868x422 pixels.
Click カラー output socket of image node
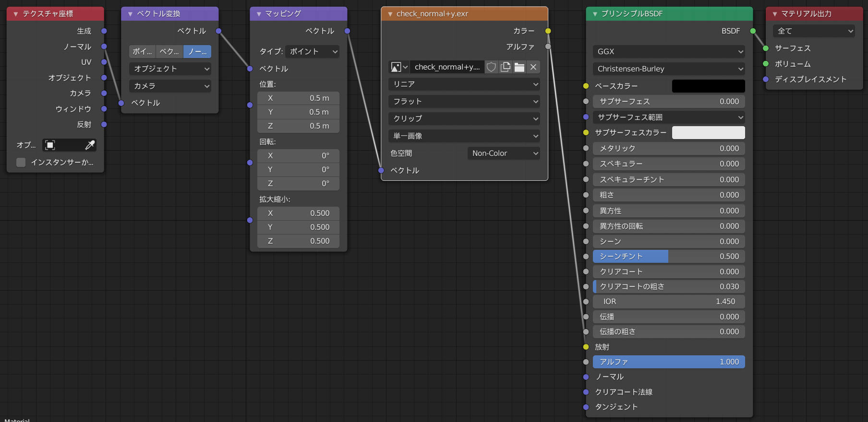(548, 31)
